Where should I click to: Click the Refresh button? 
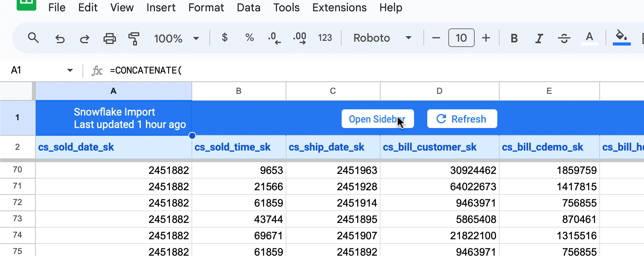pos(462,119)
